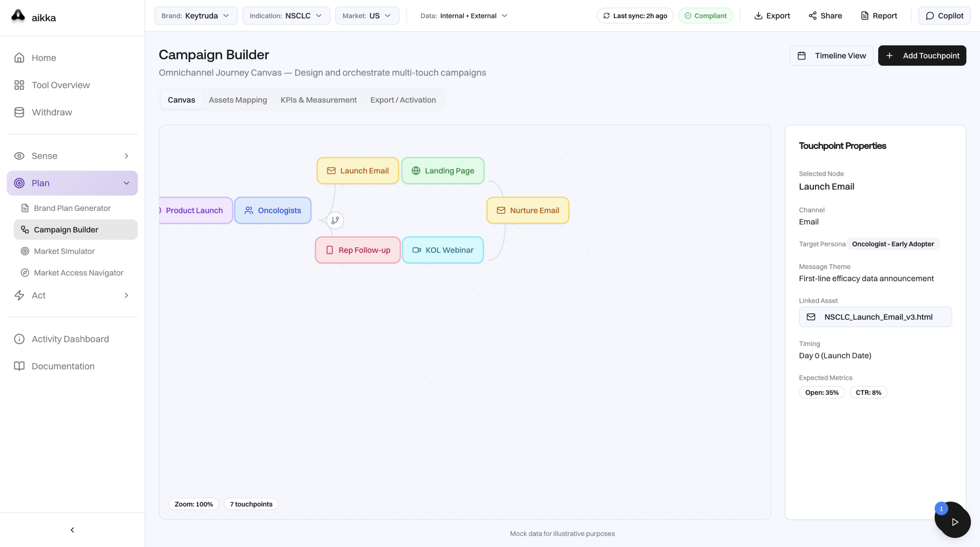The height and width of the screenshot is (547, 980).
Task: Open the Data source dropdown
Action: 464,16
